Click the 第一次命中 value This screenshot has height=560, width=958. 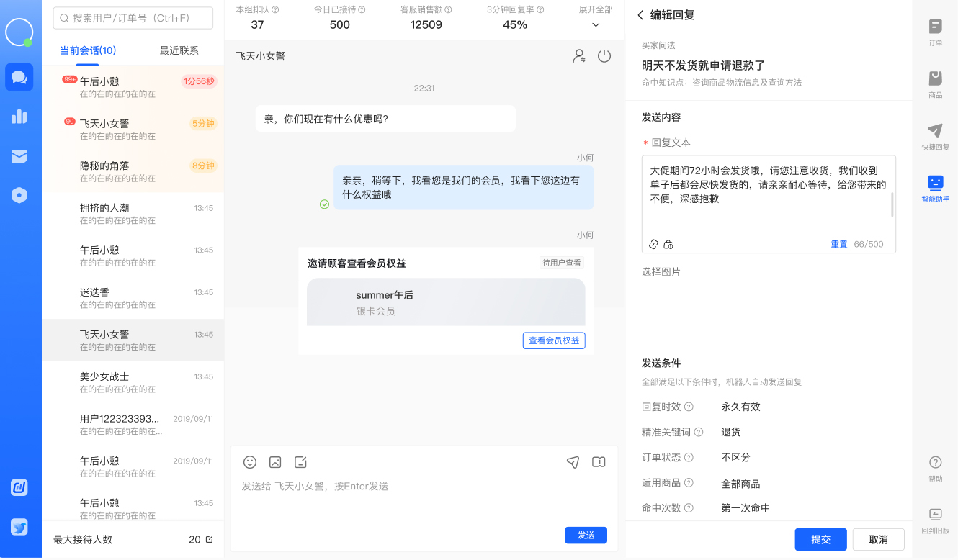tap(746, 508)
